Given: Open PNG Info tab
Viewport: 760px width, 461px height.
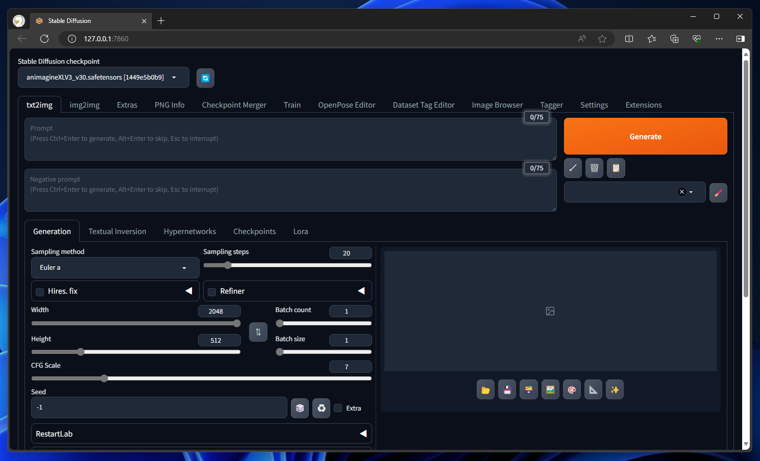Looking at the screenshot, I should click(169, 105).
